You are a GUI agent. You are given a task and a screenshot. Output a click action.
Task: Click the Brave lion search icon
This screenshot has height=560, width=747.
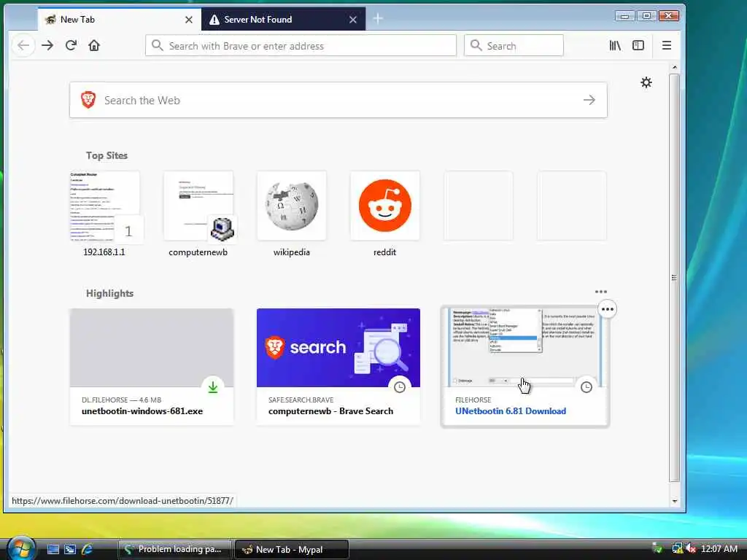pyautogui.click(x=88, y=100)
